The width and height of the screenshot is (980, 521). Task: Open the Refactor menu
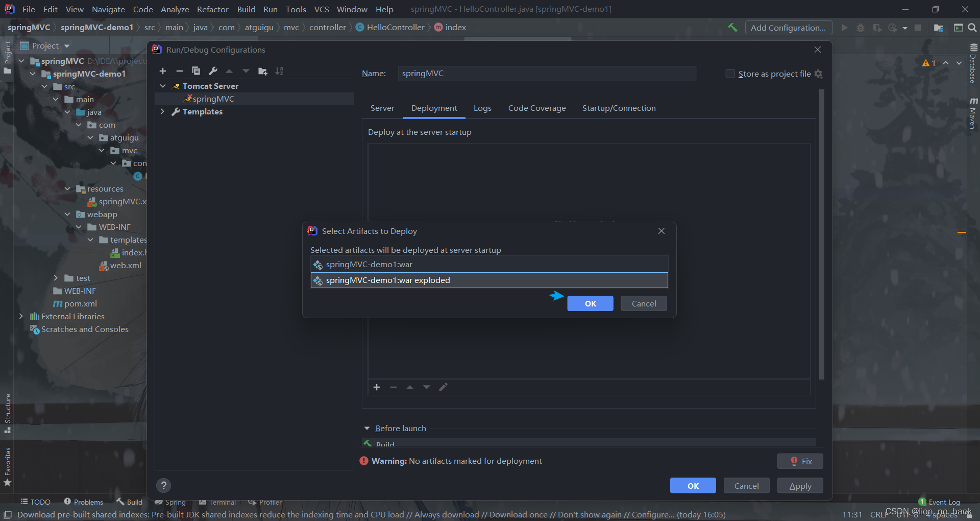(212, 9)
